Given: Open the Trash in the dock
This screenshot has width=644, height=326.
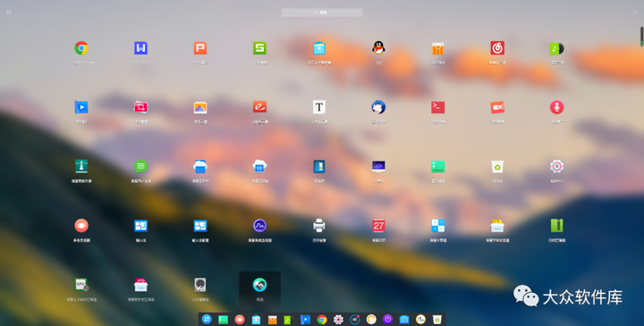Looking at the screenshot, I should [437, 320].
